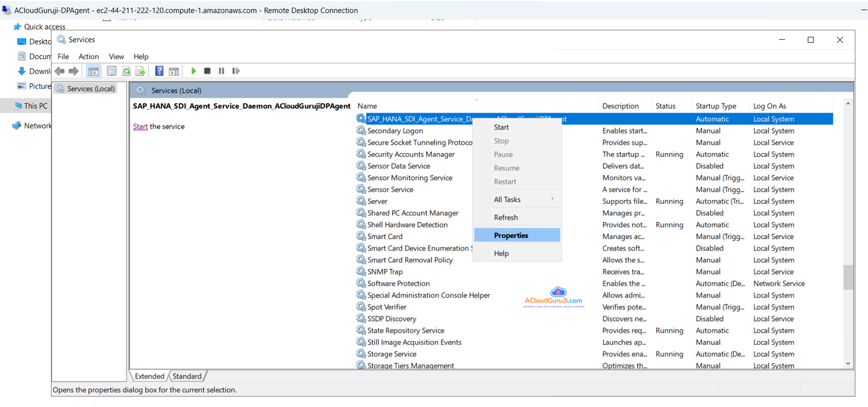Click the green Start Service toolbar icon
The image size is (868, 407).
pyautogui.click(x=193, y=71)
